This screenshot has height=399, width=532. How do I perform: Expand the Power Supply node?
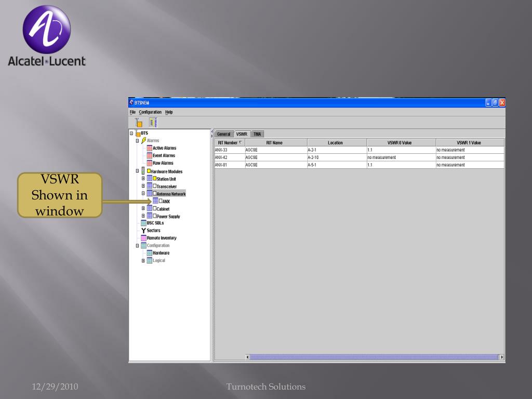click(143, 216)
